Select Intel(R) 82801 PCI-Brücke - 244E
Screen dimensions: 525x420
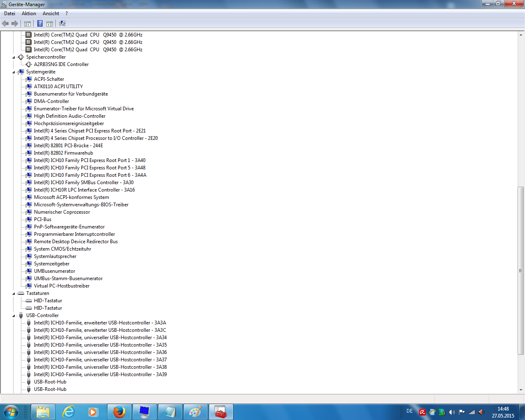pyautogui.click(x=68, y=146)
